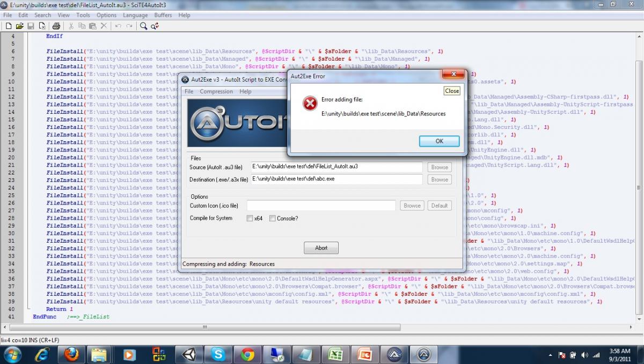Open the Options menu in SciTE
The width and height of the screenshot is (644, 364).
[x=107, y=15]
